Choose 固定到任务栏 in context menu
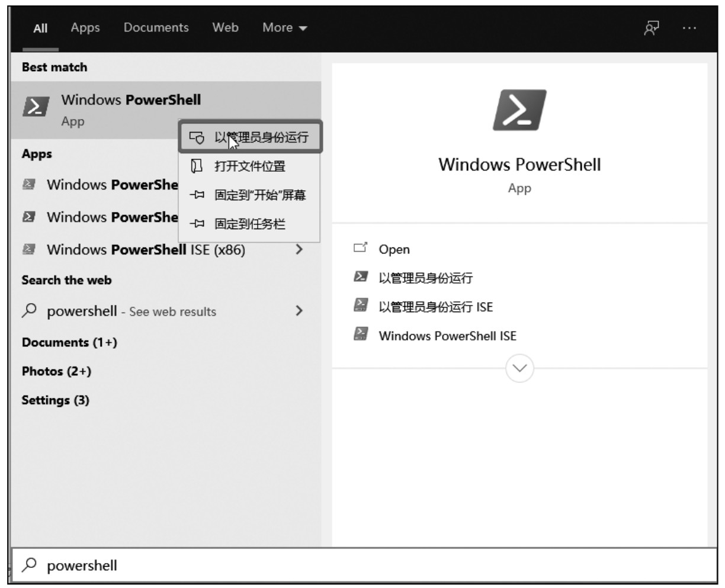Screen dimensions: 725x588 click(250, 224)
